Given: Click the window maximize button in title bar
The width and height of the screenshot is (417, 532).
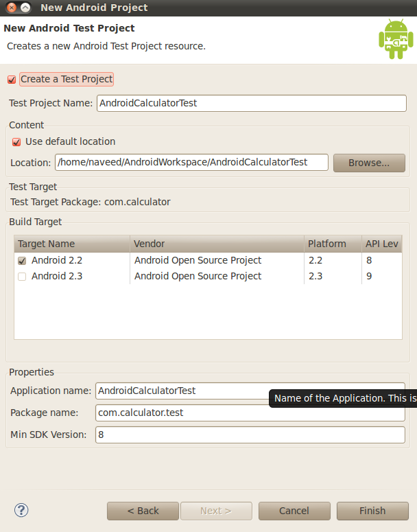Looking at the screenshot, I should coord(25,8).
